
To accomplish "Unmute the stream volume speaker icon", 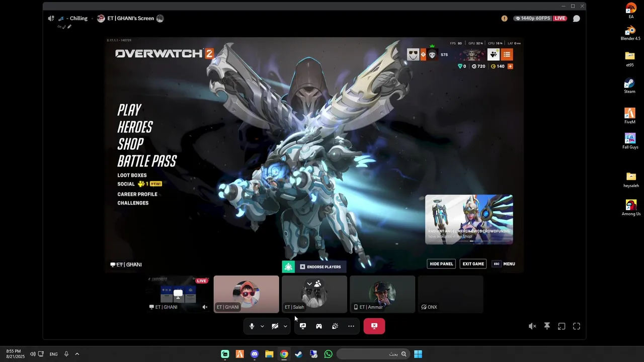I will coord(532,326).
